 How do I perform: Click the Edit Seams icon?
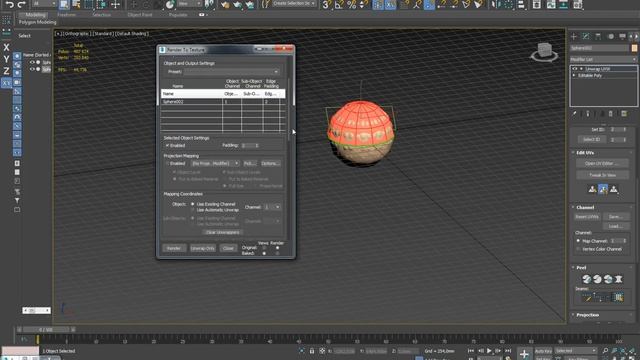[587, 298]
